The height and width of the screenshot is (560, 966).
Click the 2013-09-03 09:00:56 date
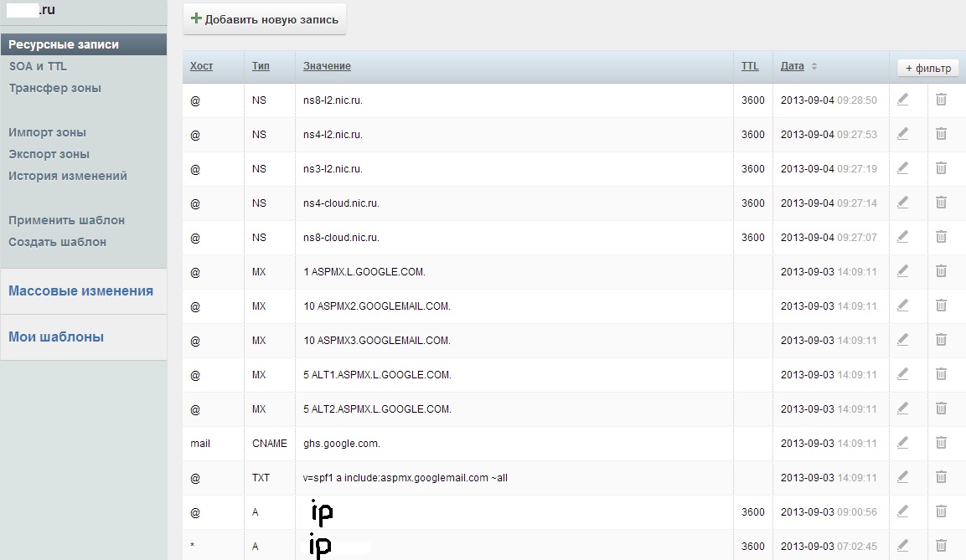click(829, 512)
